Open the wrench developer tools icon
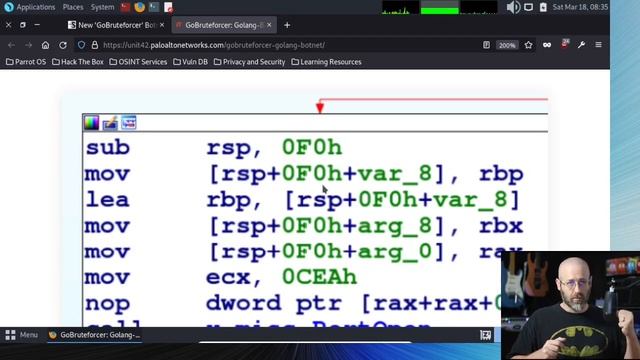The height and width of the screenshot is (360, 640). click(x=581, y=45)
